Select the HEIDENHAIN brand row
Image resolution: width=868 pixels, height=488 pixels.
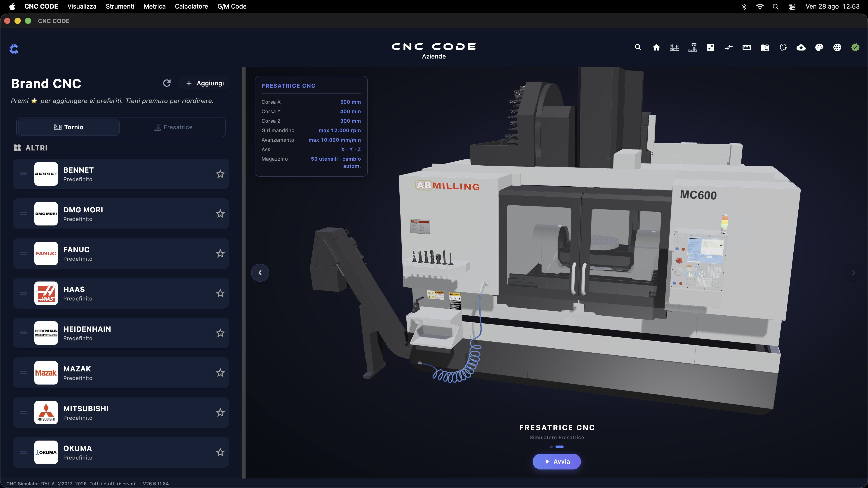(121, 333)
